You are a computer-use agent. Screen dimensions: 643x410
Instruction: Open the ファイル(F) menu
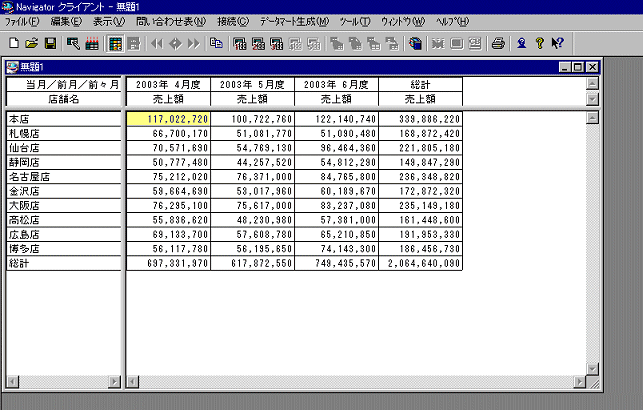(22, 21)
